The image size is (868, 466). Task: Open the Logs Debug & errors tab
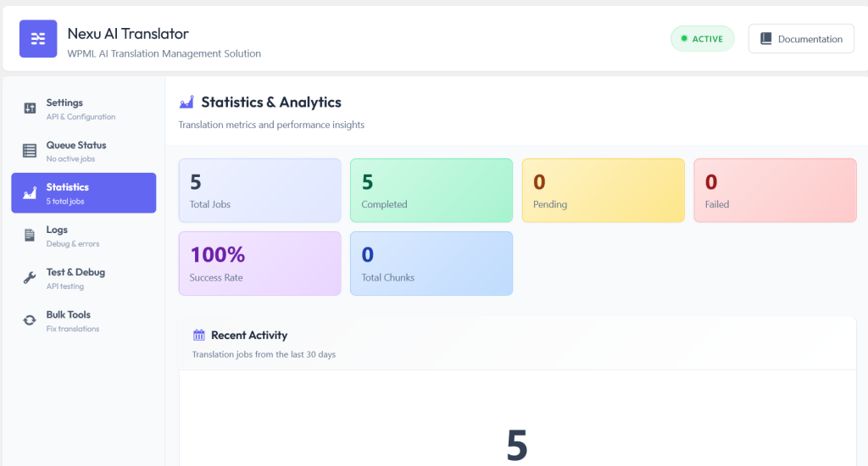[x=84, y=236]
